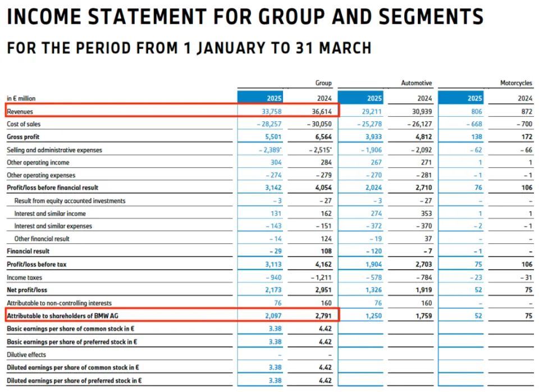Select the Revenues row label
The width and height of the screenshot is (539, 392).
click(x=20, y=111)
